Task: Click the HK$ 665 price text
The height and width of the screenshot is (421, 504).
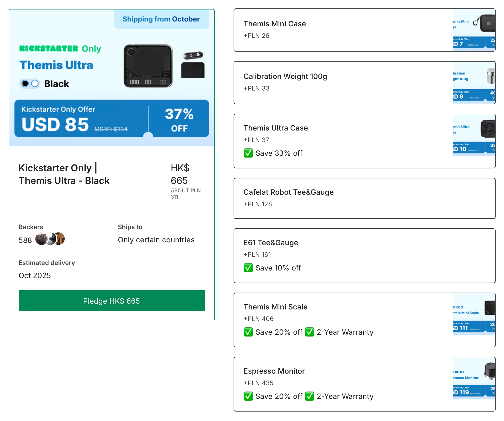Action: [180, 174]
